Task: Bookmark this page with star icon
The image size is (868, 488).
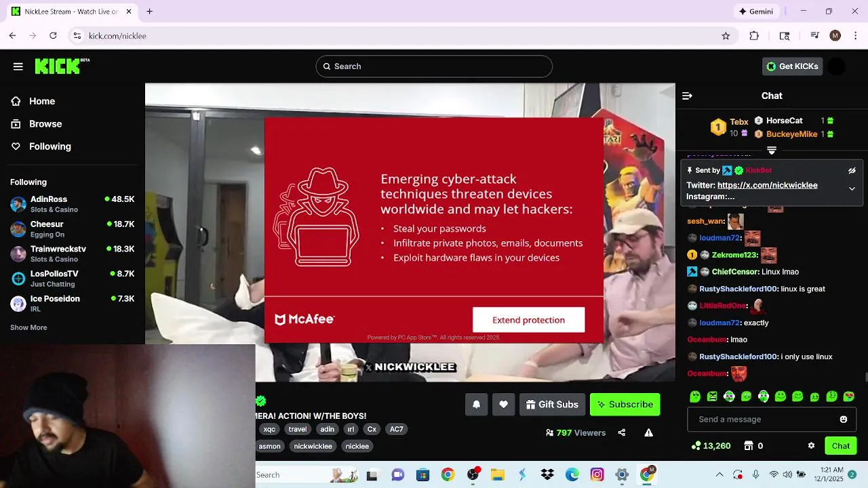Action: click(726, 36)
